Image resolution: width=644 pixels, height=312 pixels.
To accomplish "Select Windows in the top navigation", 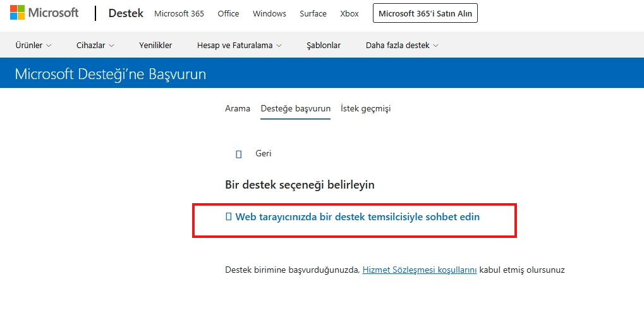I will click(x=269, y=13).
